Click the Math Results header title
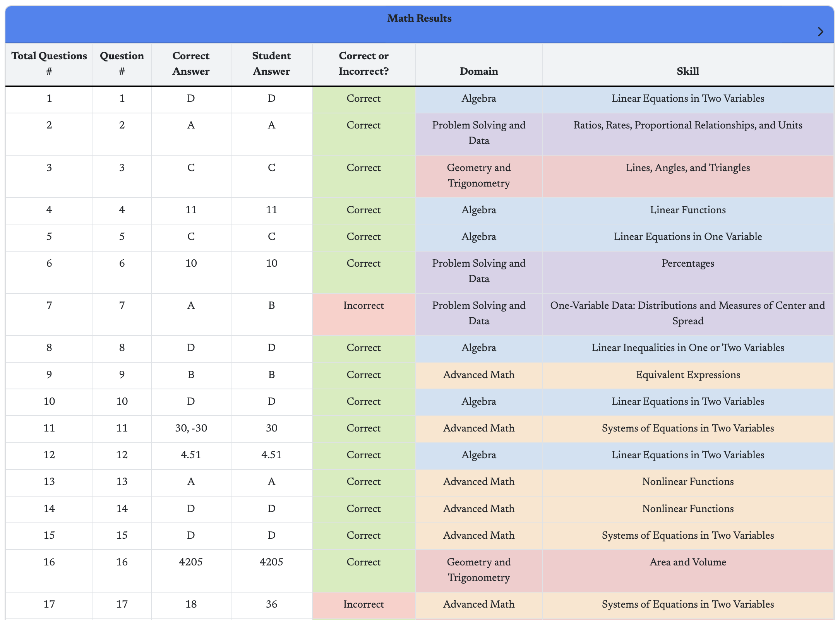The height and width of the screenshot is (620, 840). 419,19
